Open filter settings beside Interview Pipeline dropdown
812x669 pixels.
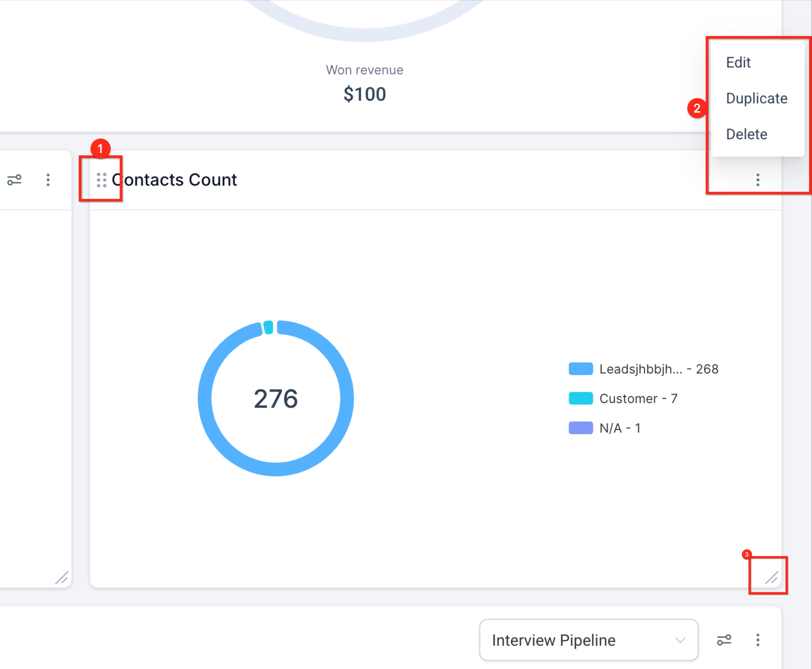coord(724,640)
